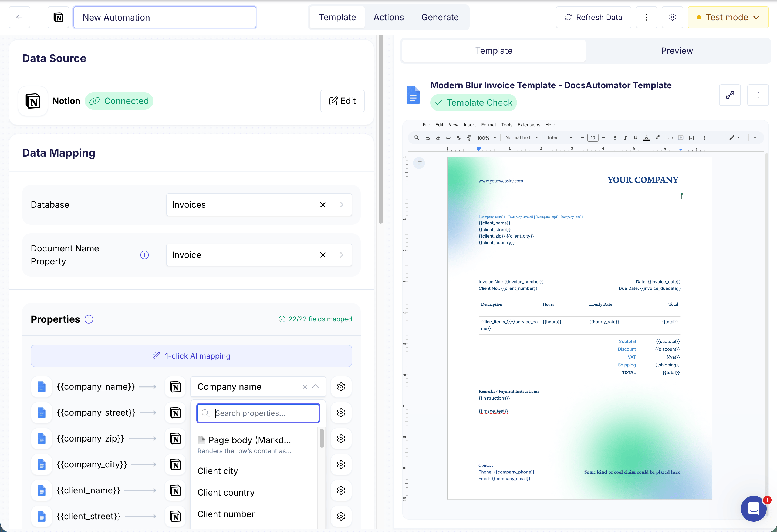Screen dimensions: 777x532
Task: Click the text color icon
Action: pos(646,138)
